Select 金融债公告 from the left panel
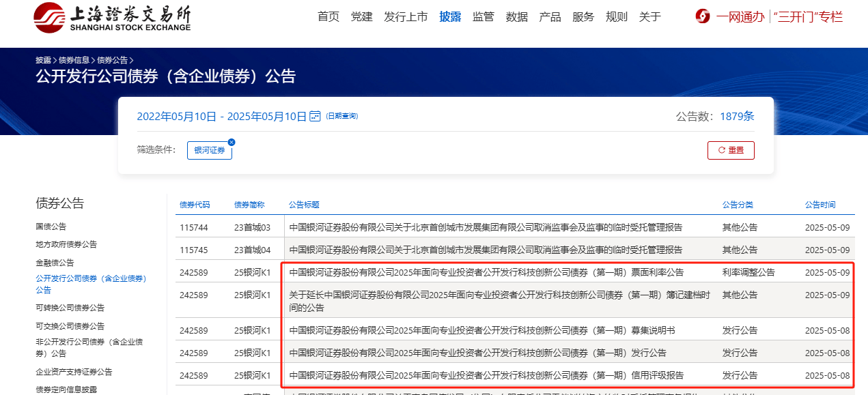Viewport: 868px width, 395px height. [53, 262]
